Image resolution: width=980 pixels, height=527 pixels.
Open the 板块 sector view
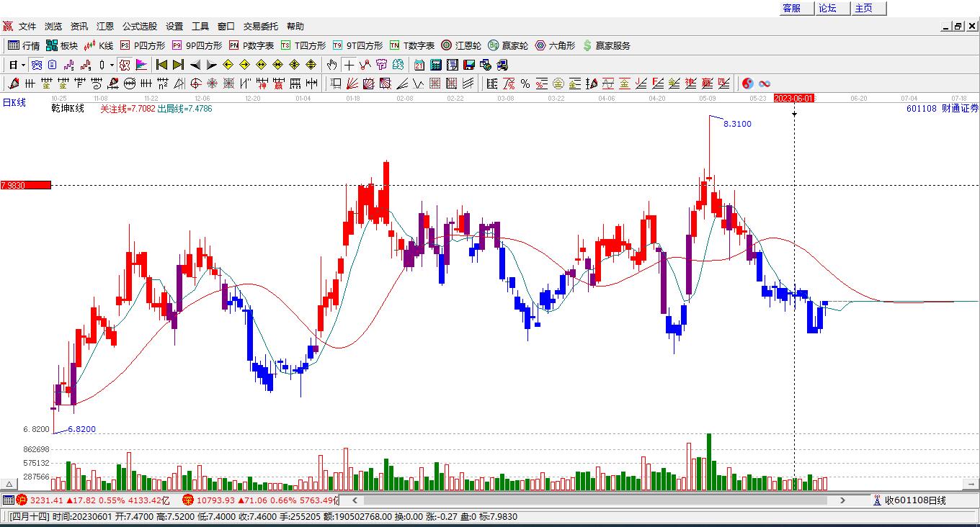click(x=62, y=45)
